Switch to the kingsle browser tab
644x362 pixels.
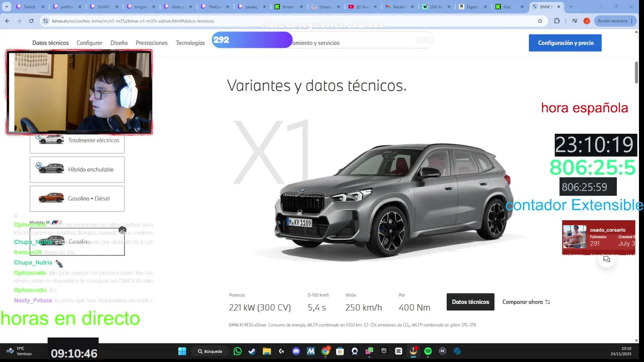coord(140,7)
